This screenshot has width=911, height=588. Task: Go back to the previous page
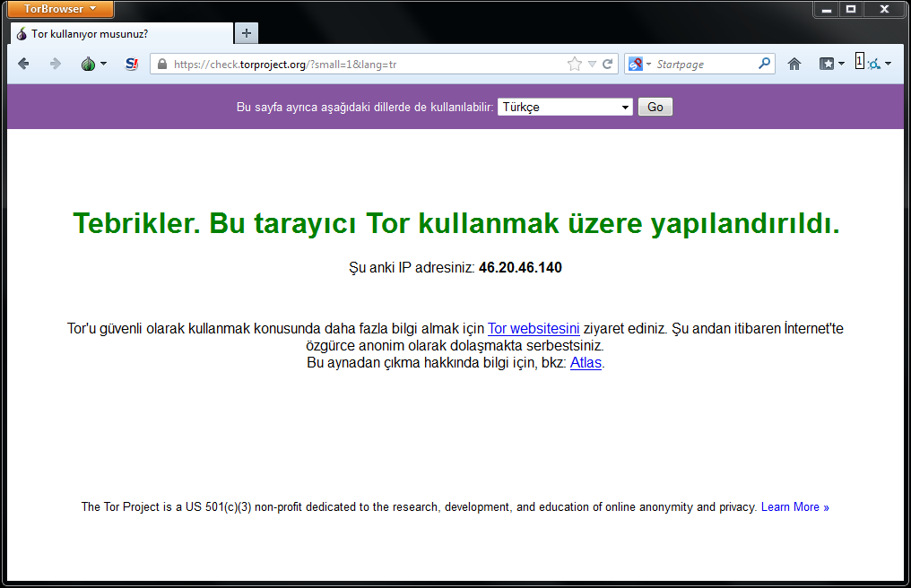coord(24,64)
